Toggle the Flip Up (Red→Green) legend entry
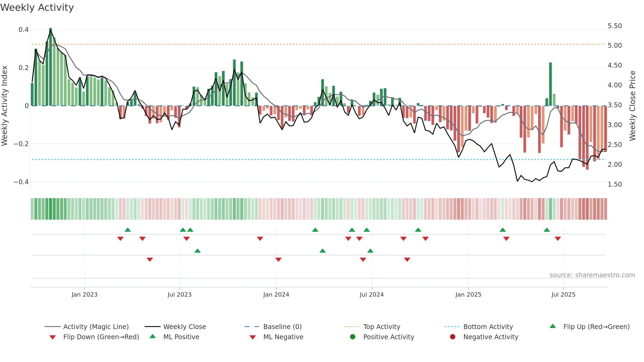644x362 pixels. point(590,327)
